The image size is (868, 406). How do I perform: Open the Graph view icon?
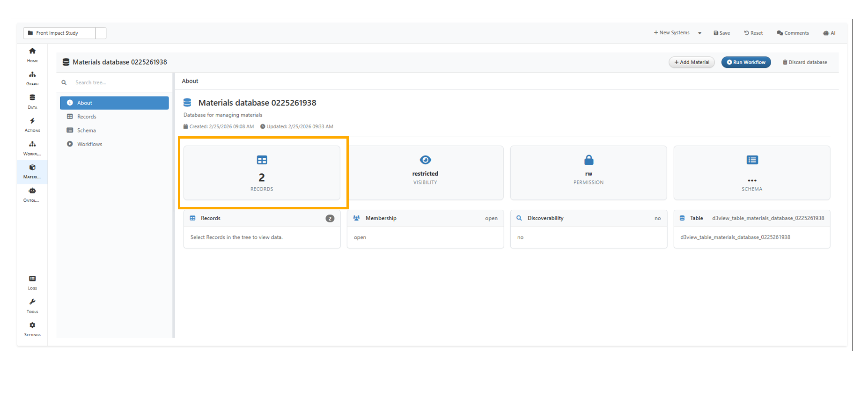32,78
